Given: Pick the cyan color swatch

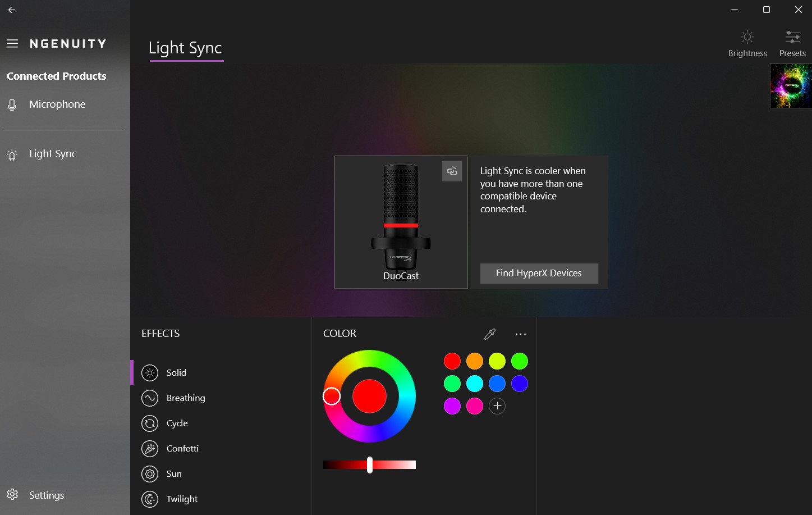Looking at the screenshot, I should coord(475,384).
